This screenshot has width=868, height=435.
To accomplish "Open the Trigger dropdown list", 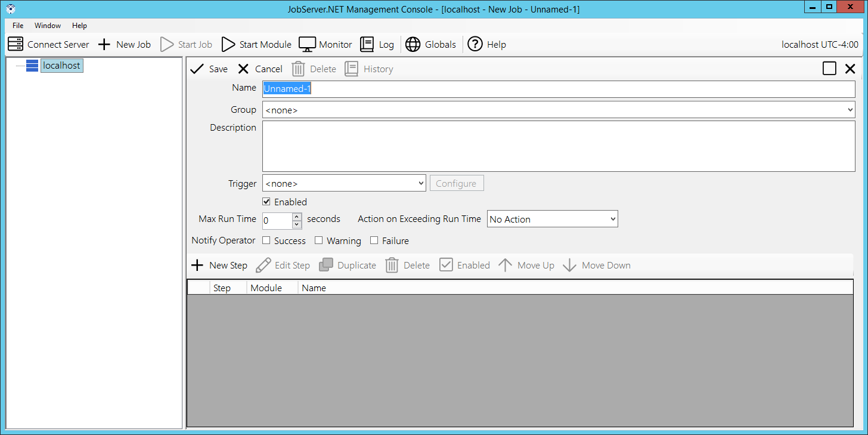I will click(421, 184).
